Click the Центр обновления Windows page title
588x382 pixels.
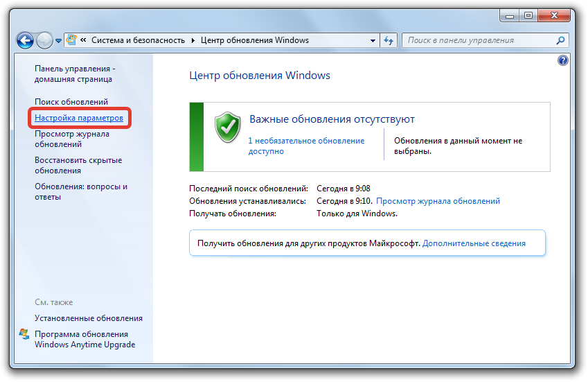point(260,76)
